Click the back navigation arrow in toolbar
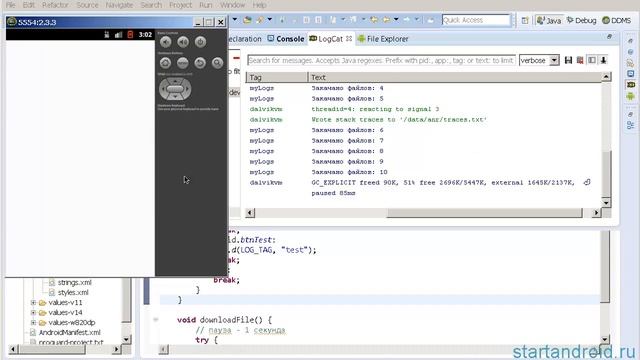640x360 pixels. (x=386, y=20)
